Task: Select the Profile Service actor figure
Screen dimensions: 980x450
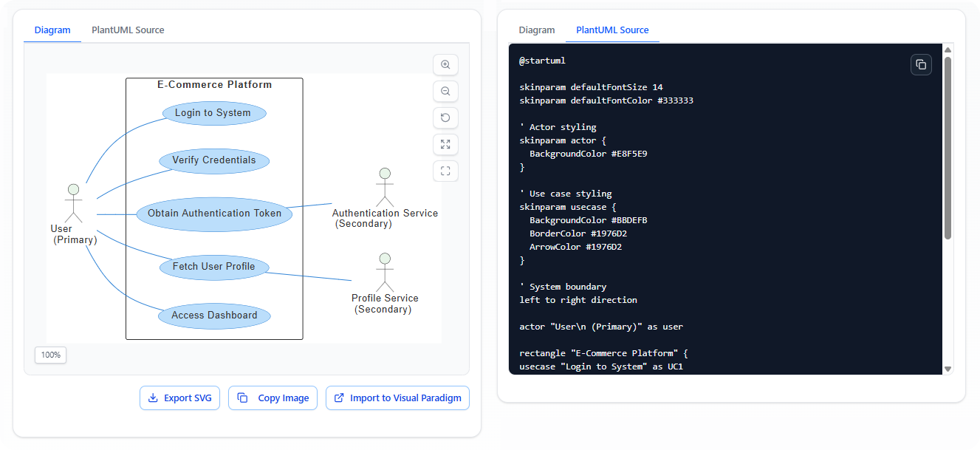Action: [384, 272]
